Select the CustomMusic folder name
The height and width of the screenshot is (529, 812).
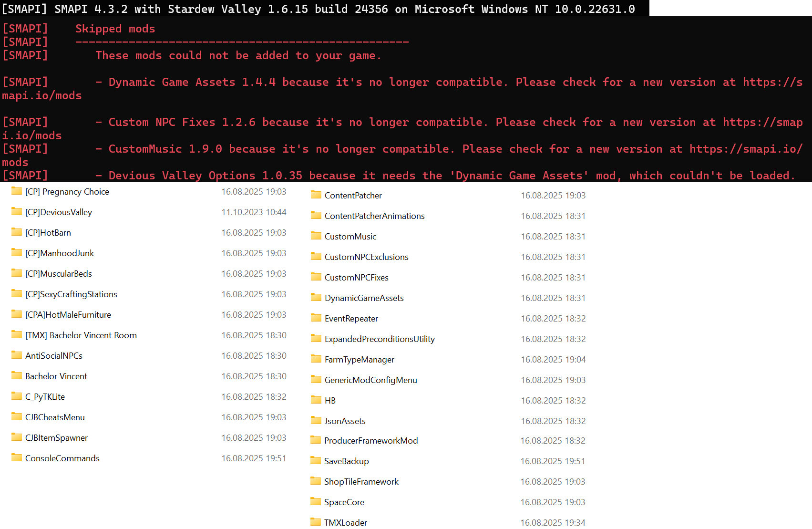pos(350,237)
